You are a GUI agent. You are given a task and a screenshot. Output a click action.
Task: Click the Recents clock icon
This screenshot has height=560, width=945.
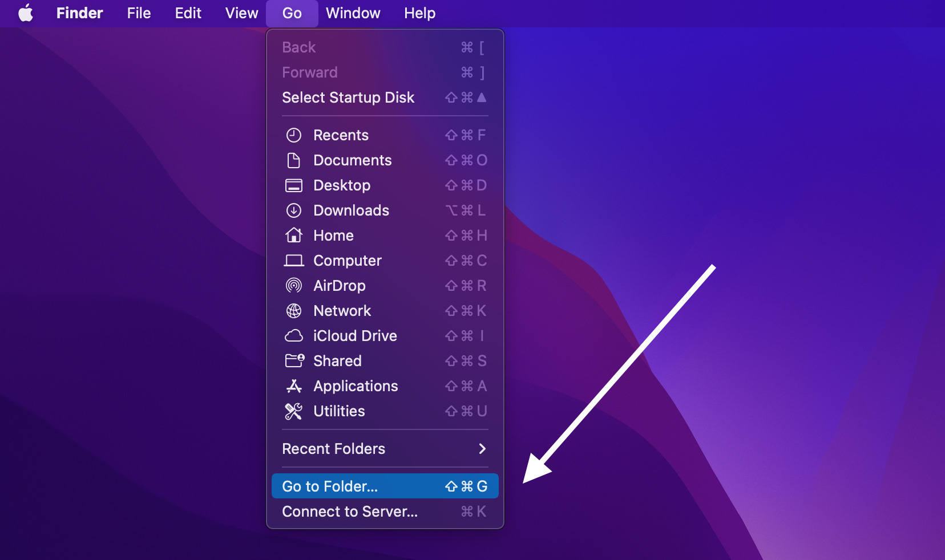click(x=293, y=135)
